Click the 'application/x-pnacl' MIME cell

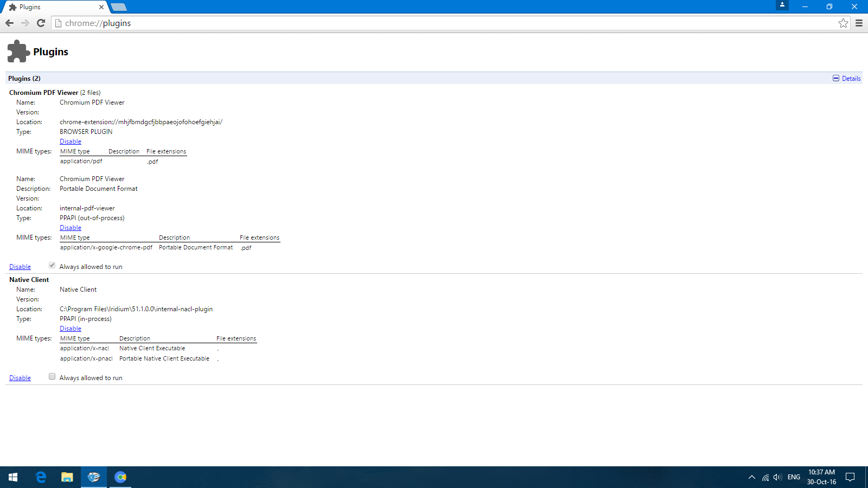pyautogui.click(x=87, y=358)
